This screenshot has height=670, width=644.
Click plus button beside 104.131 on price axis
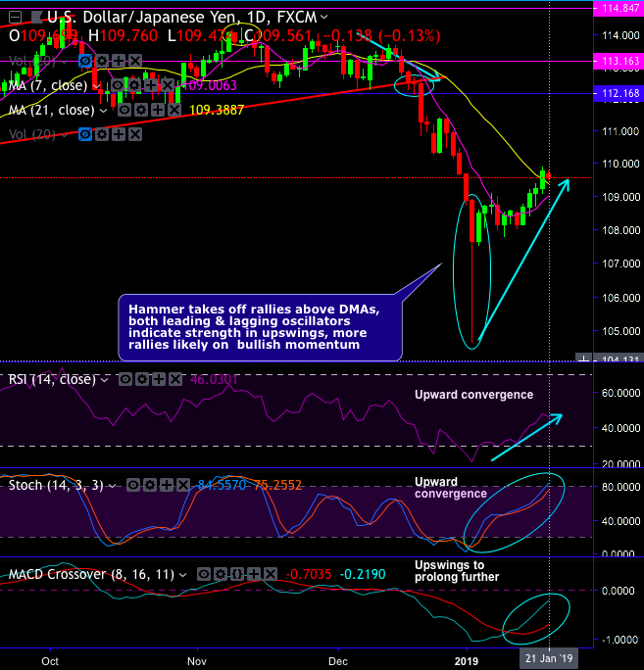583,359
